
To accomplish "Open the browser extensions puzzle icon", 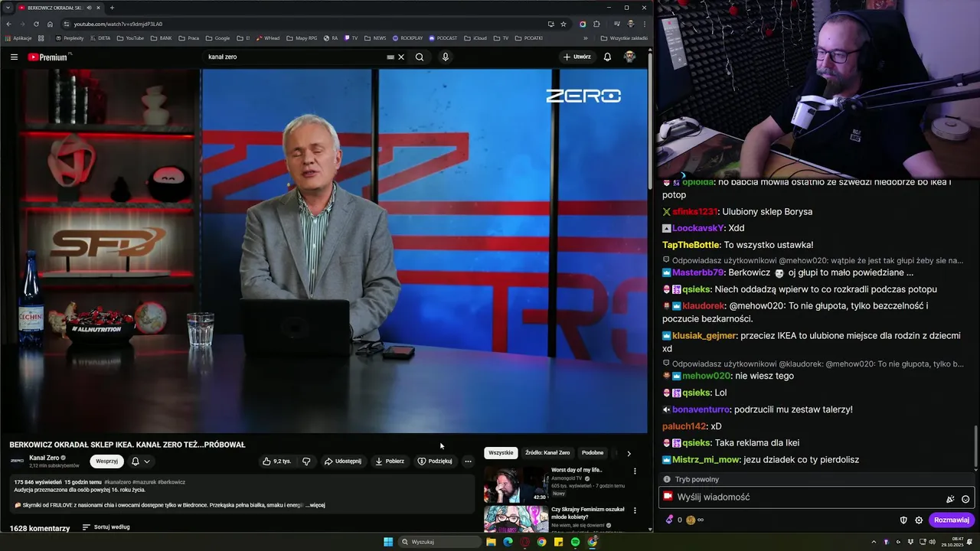I will pyautogui.click(x=596, y=24).
